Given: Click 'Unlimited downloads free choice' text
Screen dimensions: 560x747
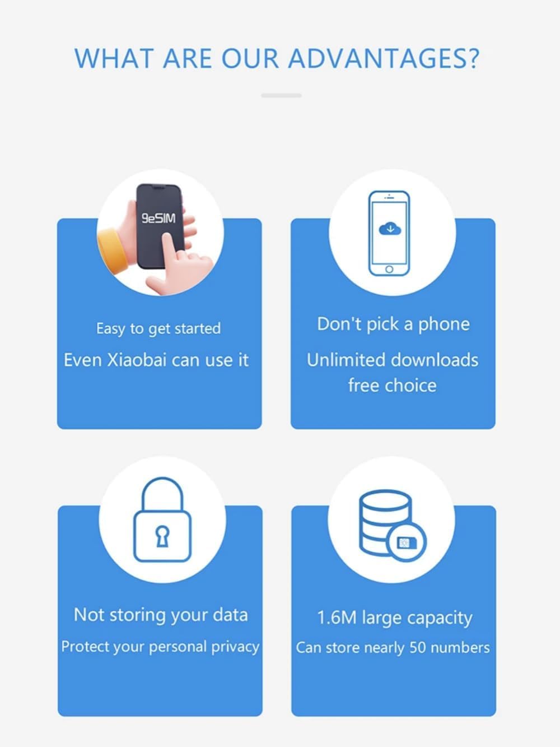Looking at the screenshot, I should tap(393, 373).
